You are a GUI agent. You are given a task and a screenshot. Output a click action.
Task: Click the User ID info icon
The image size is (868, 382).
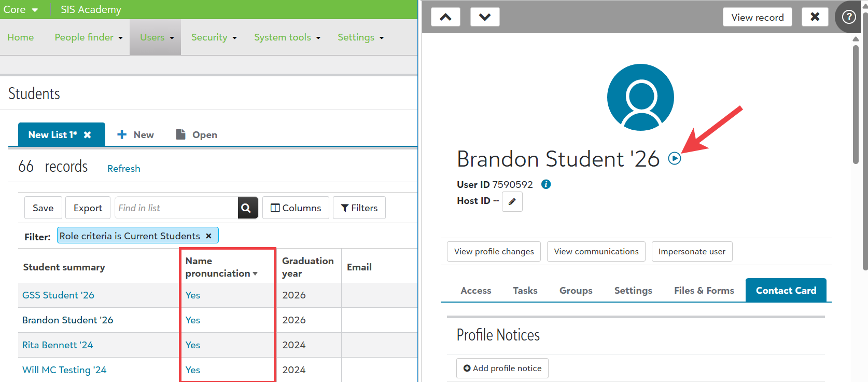click(546, 184)
